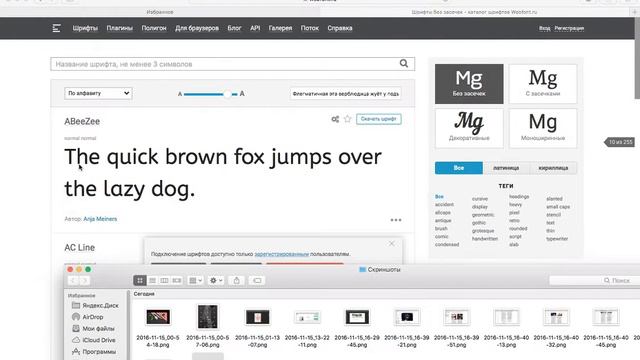This screenshot has width=640, height=360.
Task: Select thumbnail 2016-11-15,01-13-07.png
Action: [x=257, y=317]
